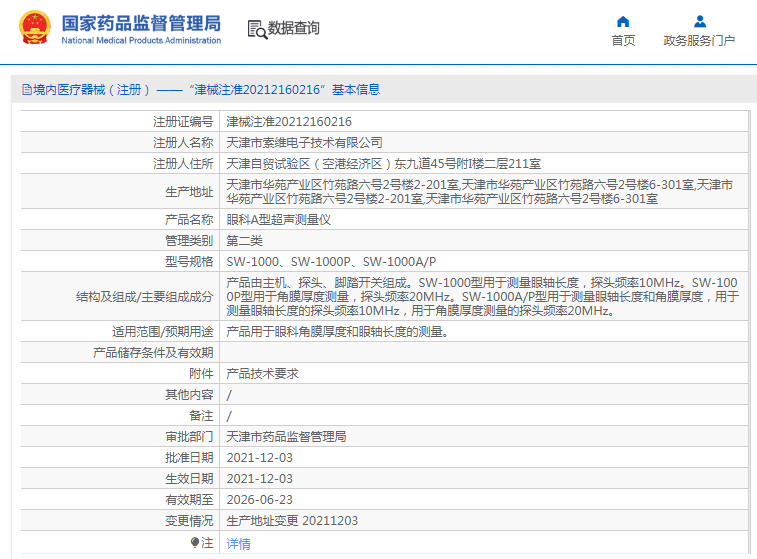Open 政务服务门户 text link
This screenshot has width=757, height=559.
tap(699, 41)
